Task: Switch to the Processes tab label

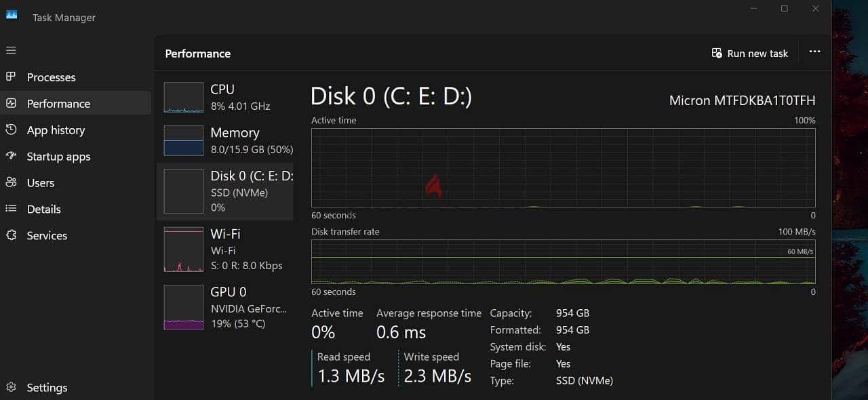Action: pos(52,77)
